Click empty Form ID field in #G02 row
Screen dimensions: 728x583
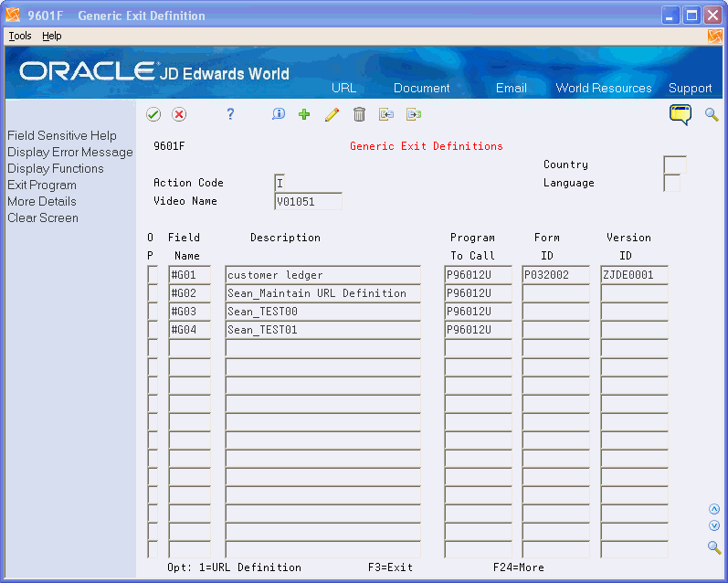(x=555, y=293)
